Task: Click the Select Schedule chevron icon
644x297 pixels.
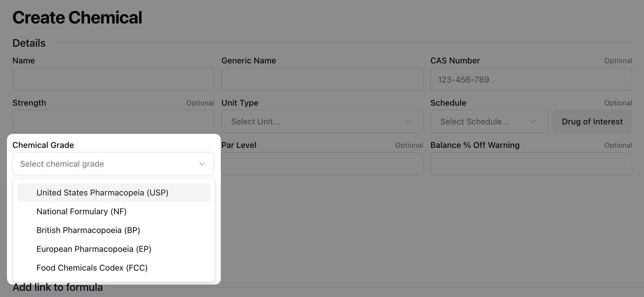Action: [x=533, y=122]
